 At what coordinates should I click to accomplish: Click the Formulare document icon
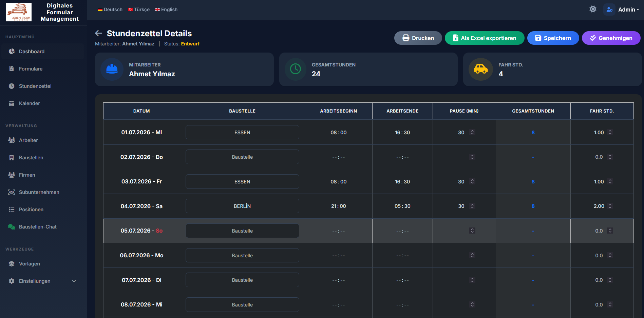tap(12, 68)
